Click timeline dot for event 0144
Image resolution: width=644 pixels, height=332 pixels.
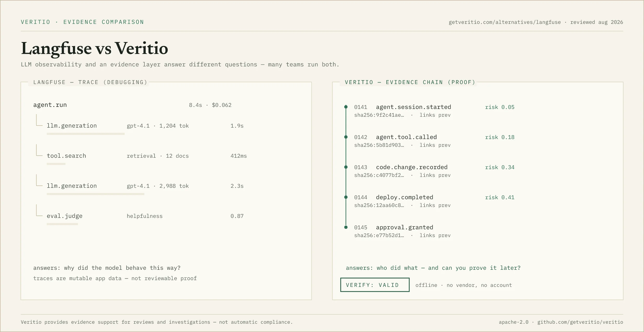coord(346,197)
